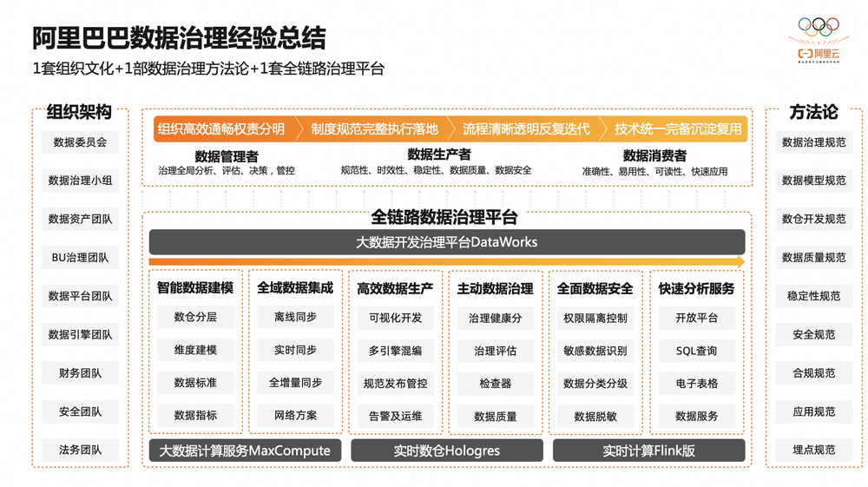
Task: Click the 数据治理规范 box
Action: click(814, 142)
